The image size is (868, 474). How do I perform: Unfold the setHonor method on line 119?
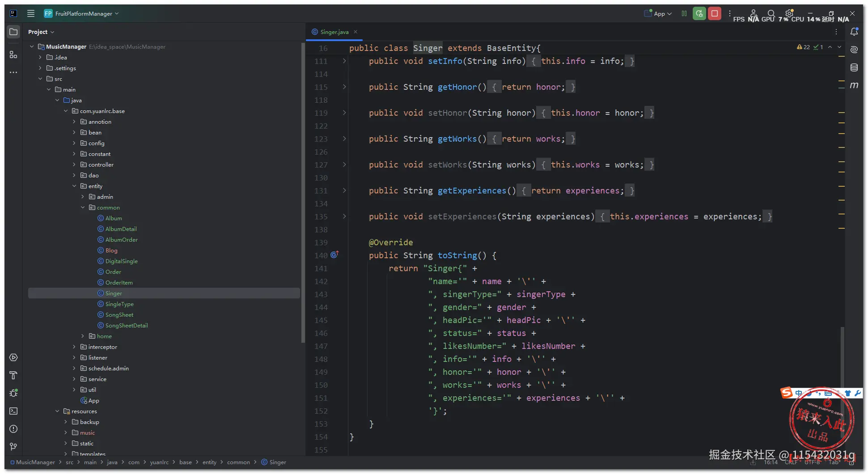click(x=344, y=113)
